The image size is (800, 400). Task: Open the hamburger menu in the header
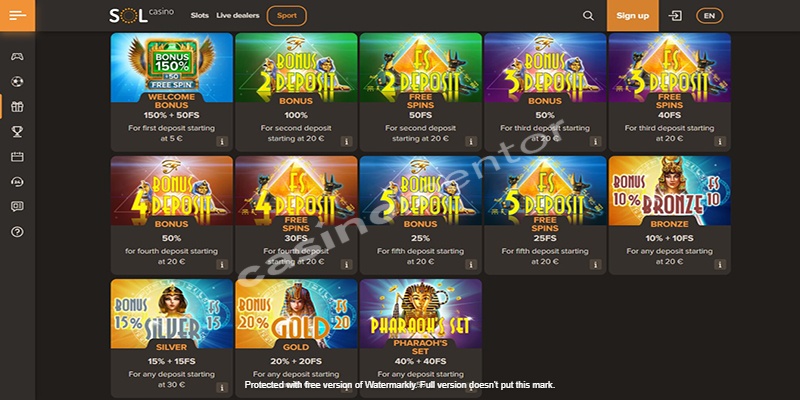[x=17, y=15]
